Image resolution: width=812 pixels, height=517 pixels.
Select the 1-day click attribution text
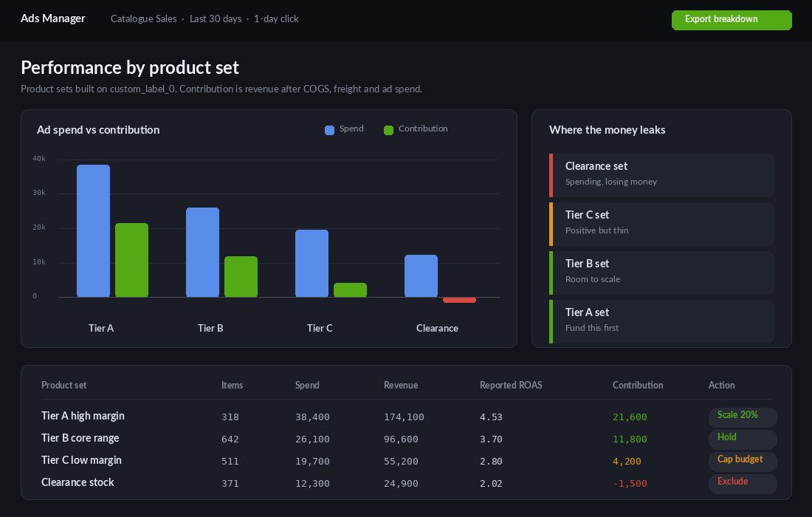coord(276,18)
